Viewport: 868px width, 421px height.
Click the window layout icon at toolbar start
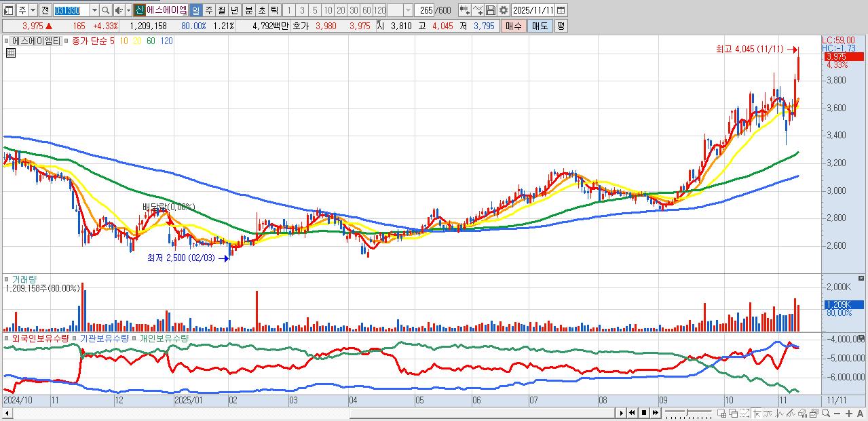[9, 11]
